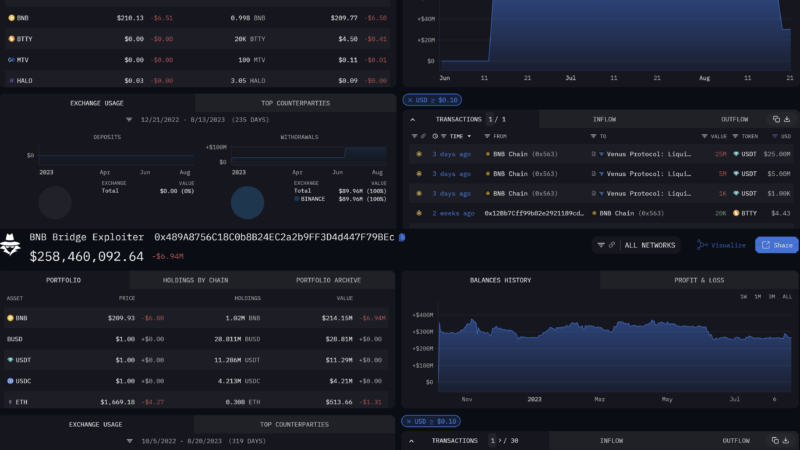Select the PORTFOLIO tab
The image size is (800, 450).
pos(63,280)
